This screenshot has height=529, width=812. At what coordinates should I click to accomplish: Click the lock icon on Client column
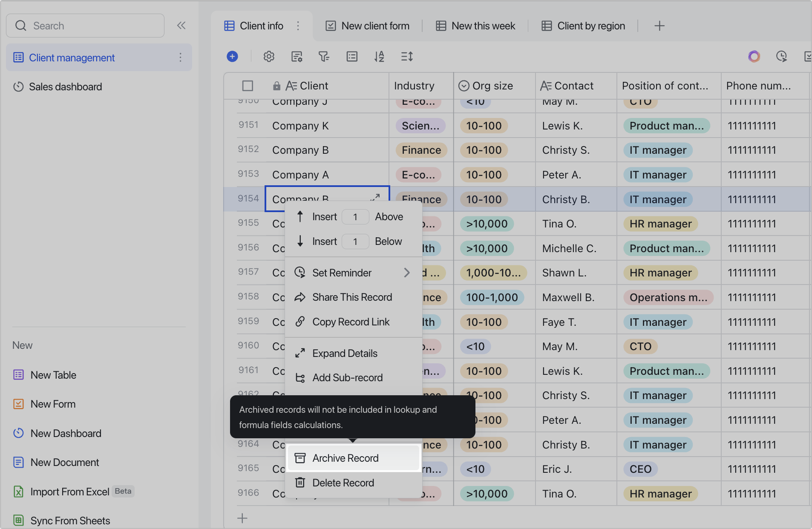[x=277, y=86]
